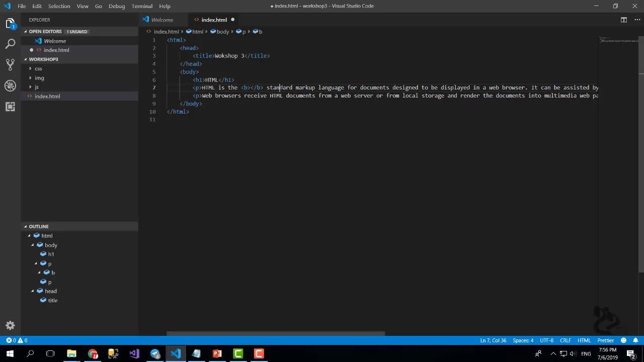Viewport: 644px width, 362px height.
Task: Open the Go menu
Action: (99, 6)
